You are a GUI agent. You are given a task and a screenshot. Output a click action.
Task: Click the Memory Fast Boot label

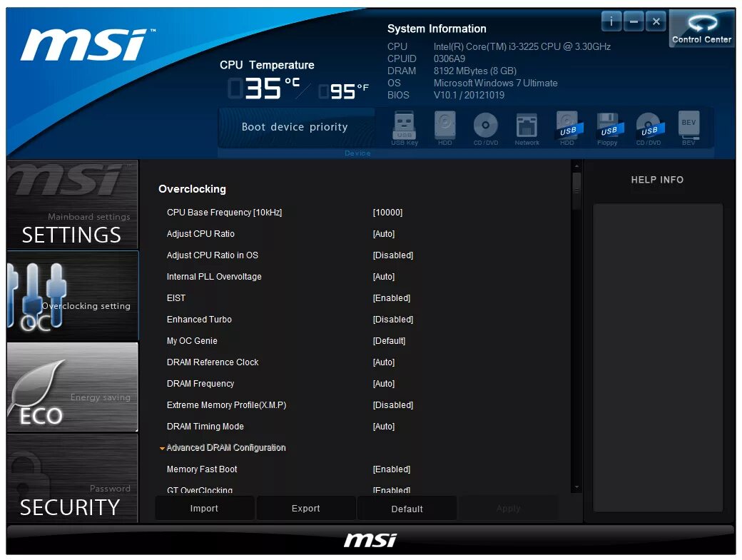202,469
